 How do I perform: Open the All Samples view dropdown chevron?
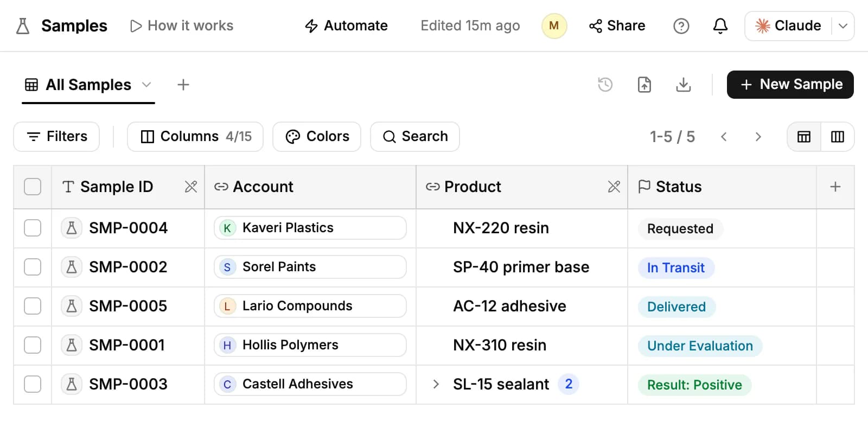[x=146, y=85]
